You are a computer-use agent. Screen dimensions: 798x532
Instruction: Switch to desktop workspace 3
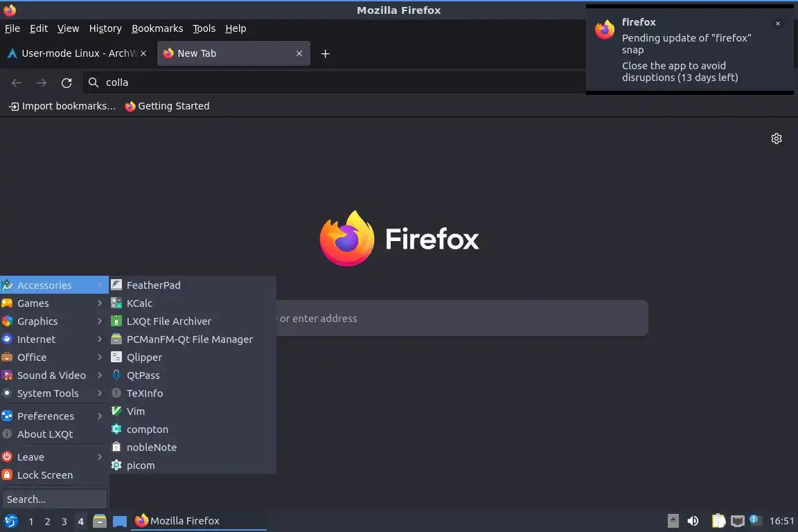click(x=64, y=522)
